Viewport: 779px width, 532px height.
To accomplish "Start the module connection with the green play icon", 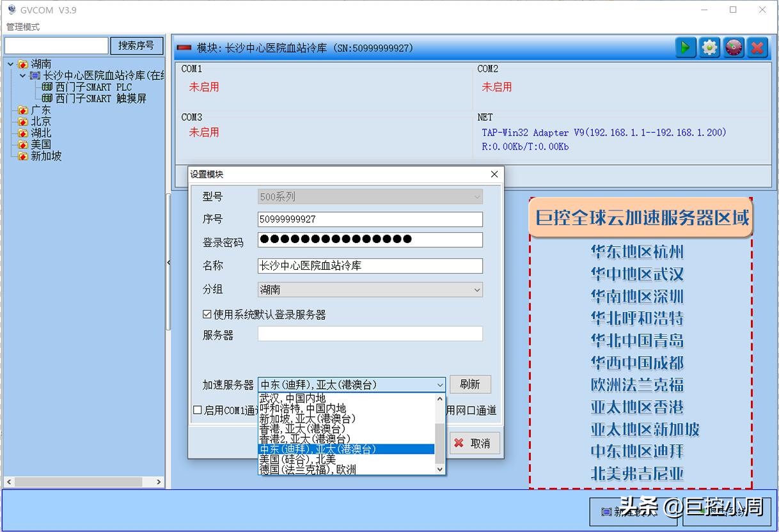I will coord(685,47).
